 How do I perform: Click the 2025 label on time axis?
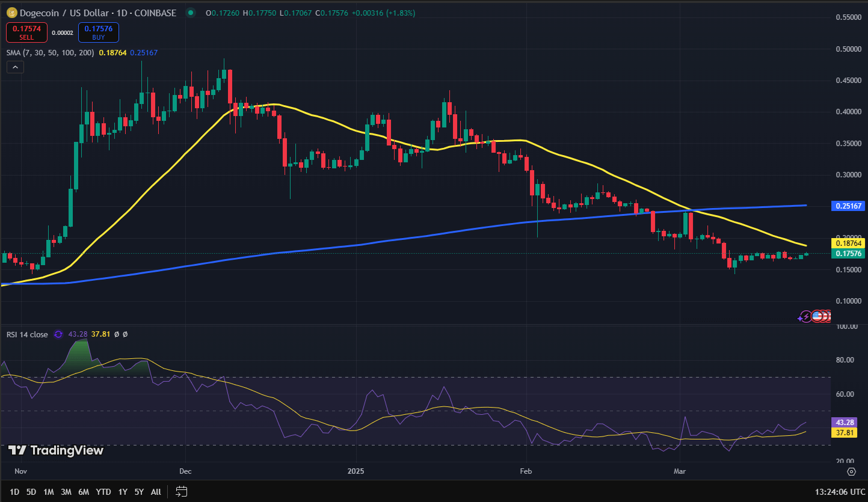click(356, 471)
